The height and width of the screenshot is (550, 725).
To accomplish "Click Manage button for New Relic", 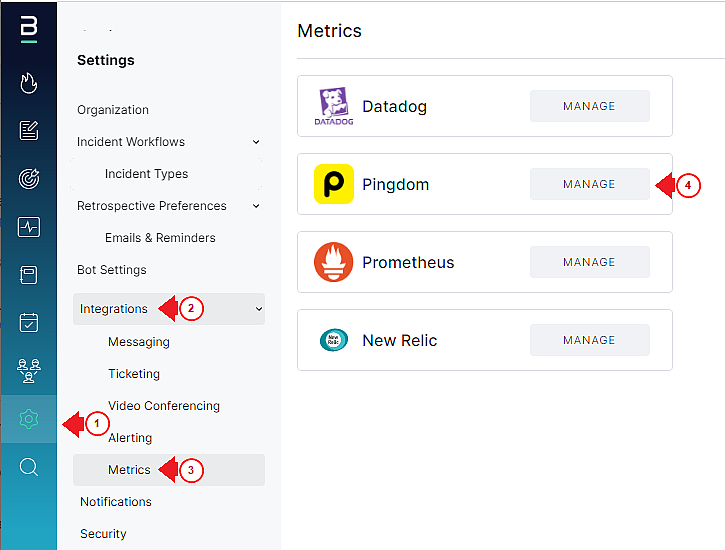I will [590, 340].
